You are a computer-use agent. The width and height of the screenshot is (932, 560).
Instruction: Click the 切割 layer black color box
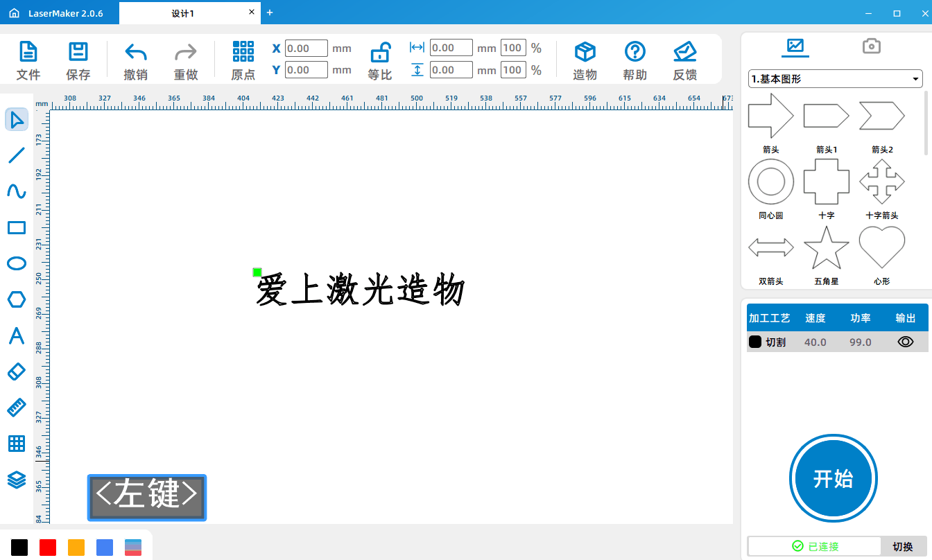(x=755, y=342)
